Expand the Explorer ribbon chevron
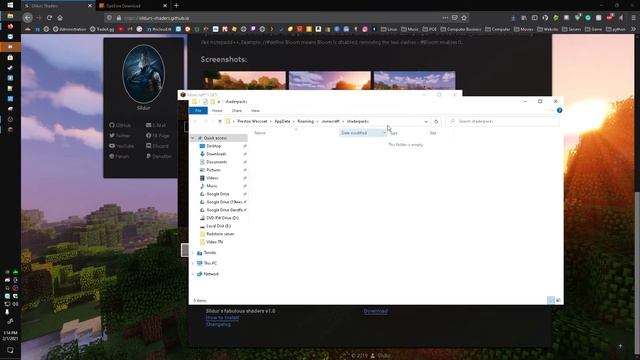This screenshot has width=640, height=360. [x=552, y=111]
